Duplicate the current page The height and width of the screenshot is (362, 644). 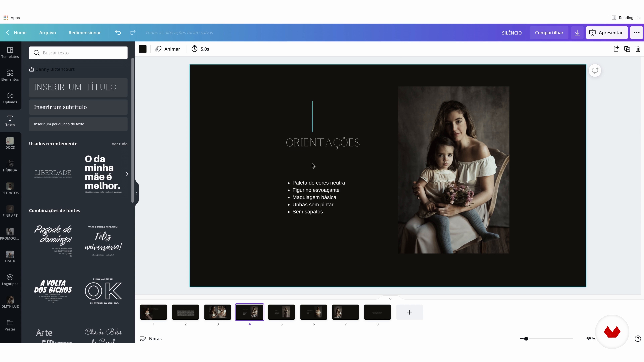click(x=627, y=49)
